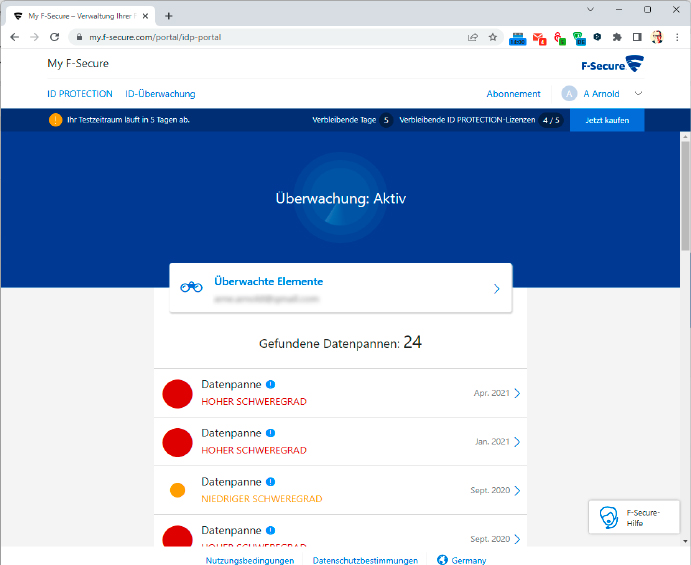Click the orange trial warning icon

56,120
